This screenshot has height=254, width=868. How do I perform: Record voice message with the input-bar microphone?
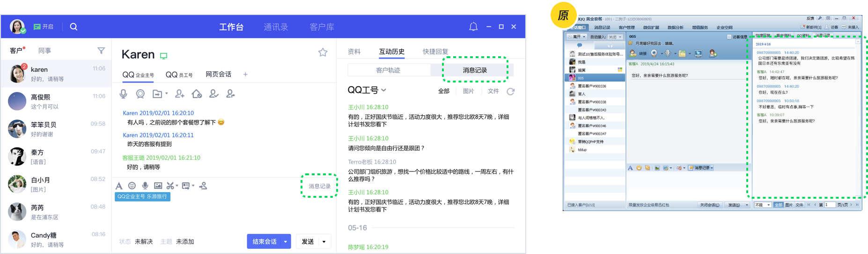click(x=145, y=186)
